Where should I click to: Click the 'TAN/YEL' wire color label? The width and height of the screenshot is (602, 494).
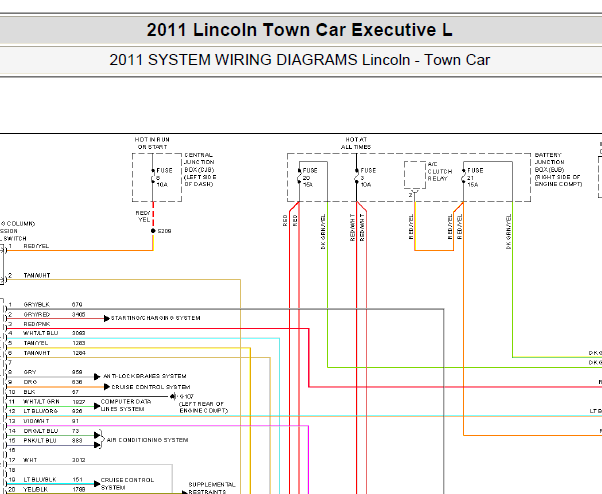36,343
